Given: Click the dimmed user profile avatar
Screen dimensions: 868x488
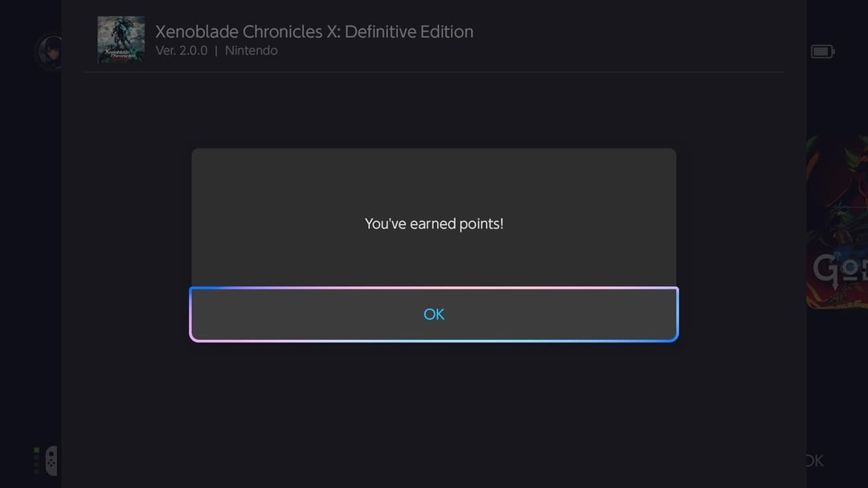Looking at the screenshot, I should pos(50,51).
